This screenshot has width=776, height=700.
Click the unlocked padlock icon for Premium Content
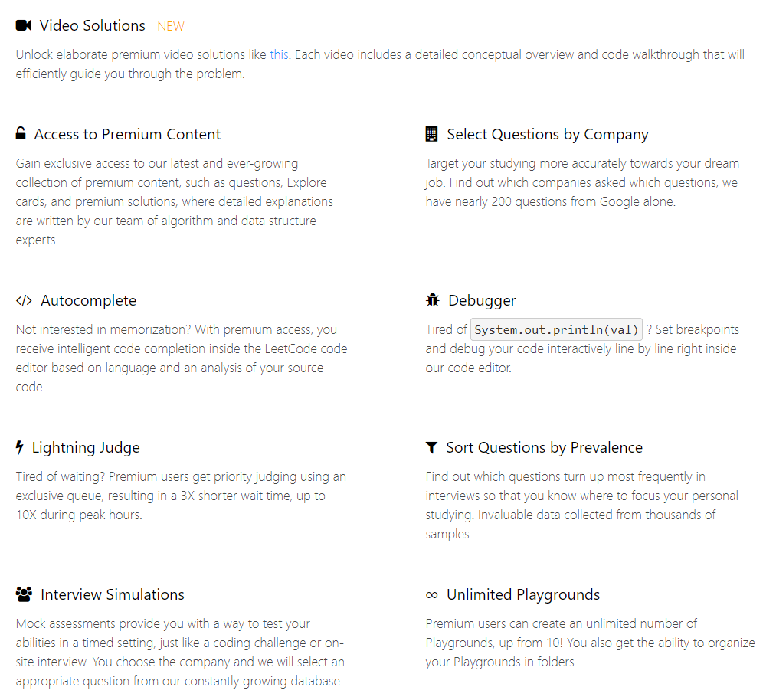21,133
